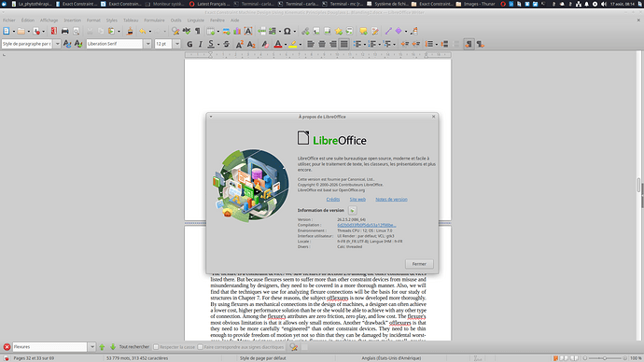Viewport: 644px width, 362px height.
Task: Open the bullet list dropdown arrow
Action: click(365, 44)
